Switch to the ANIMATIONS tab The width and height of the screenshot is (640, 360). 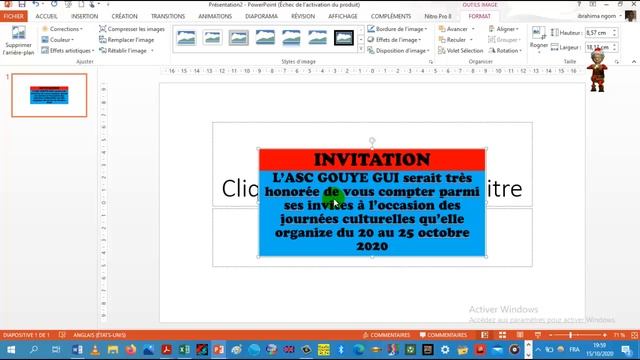coord(215,16)
